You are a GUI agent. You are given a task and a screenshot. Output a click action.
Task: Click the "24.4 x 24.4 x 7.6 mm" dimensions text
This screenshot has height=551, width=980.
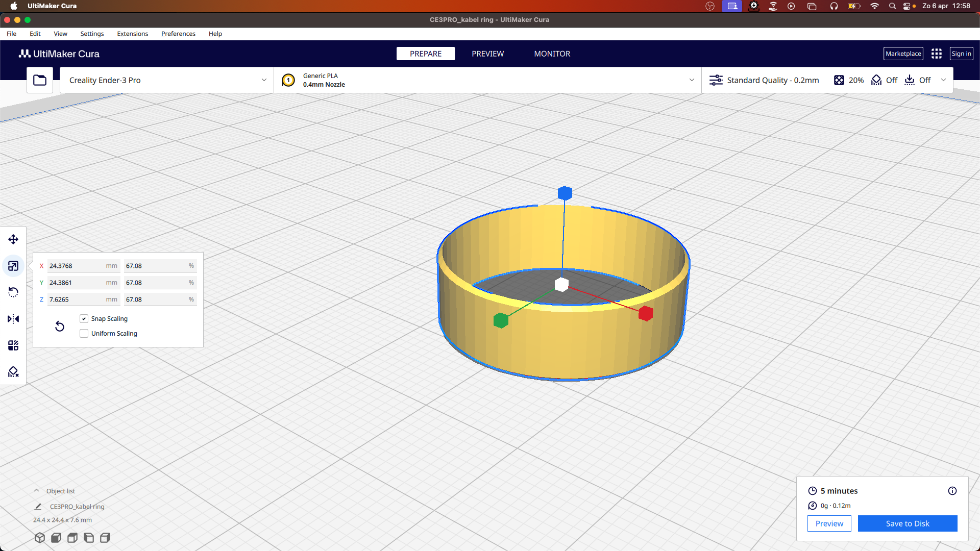tap(62, 520)
